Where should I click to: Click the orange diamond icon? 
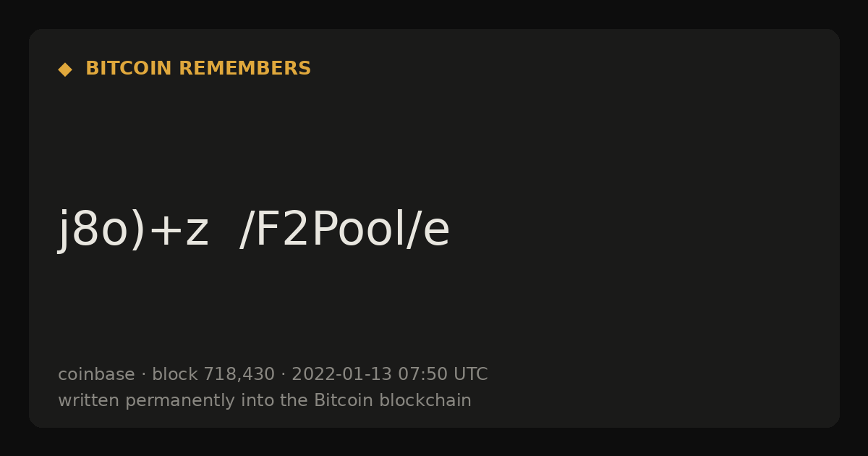[65, 69]
